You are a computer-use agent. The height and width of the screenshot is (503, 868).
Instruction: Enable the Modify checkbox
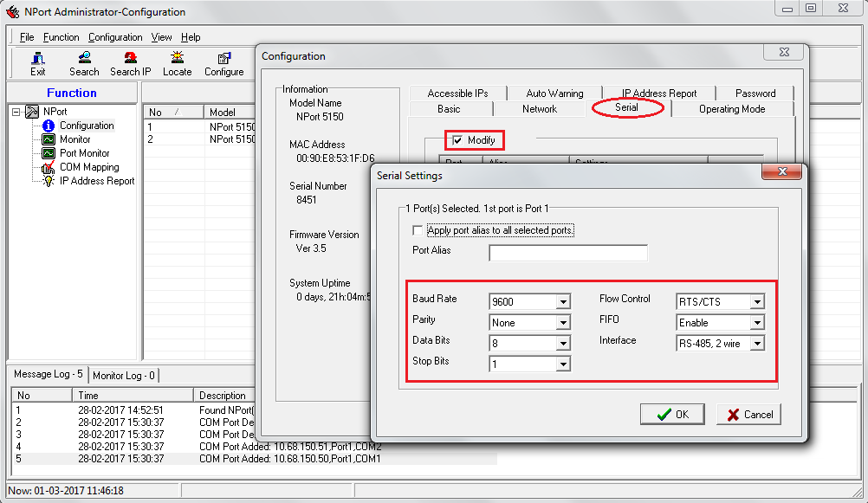point(457,140)
